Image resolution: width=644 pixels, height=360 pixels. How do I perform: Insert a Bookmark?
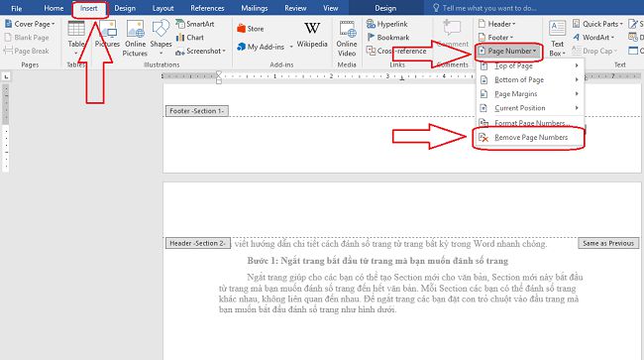pyautogui.click(x=387, y=38)
